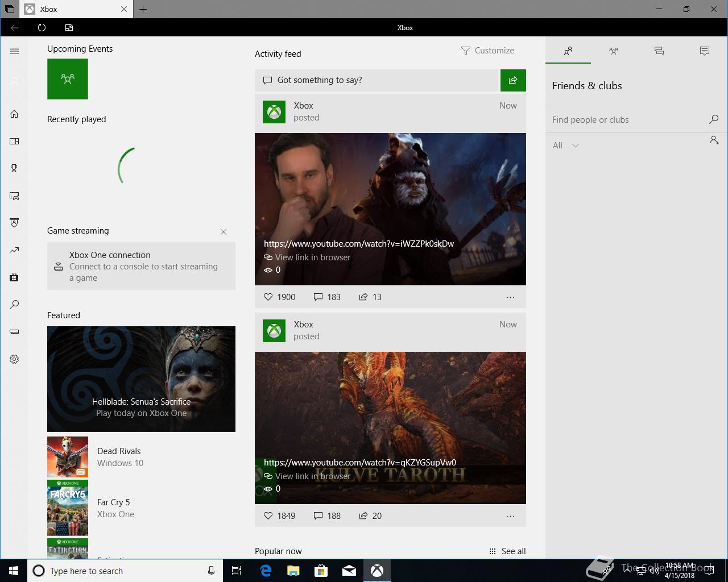Open the Clubs shield icon in sidebar
This screenshot has width=728, height=582.
click(x=14, y=223)
